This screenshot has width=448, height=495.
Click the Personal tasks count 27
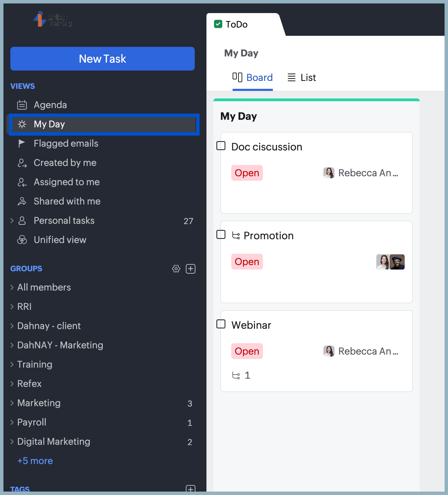188,221
